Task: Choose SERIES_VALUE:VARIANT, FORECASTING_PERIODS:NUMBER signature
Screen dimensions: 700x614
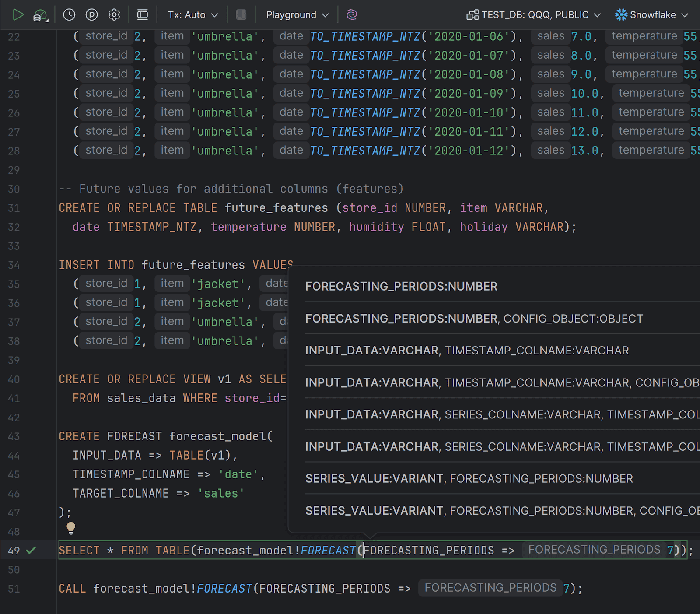Action: pos(469,478)
